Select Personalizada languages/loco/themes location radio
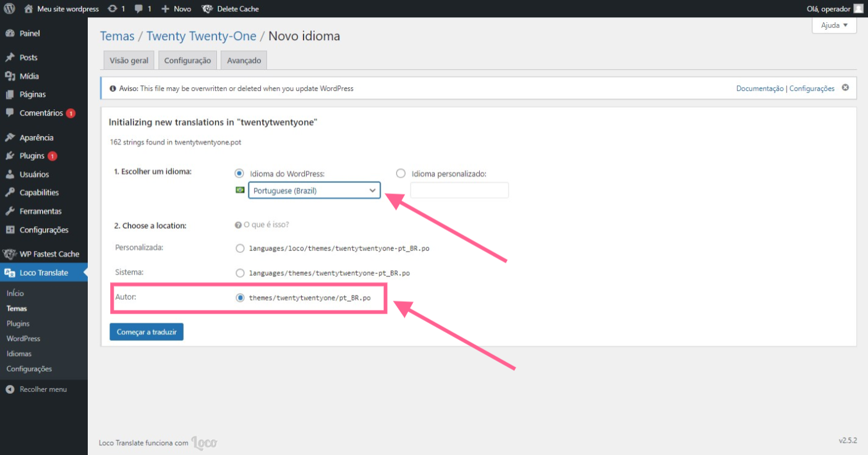Image resolution: width=868 pixels, height=455 pixels. pyautogui.click(x=240, y=249)
